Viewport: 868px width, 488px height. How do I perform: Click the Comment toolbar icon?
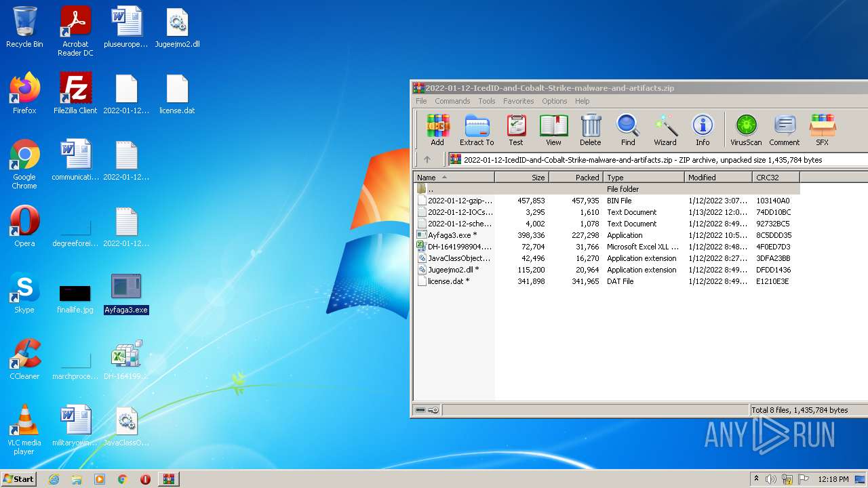tap(785, 129)
